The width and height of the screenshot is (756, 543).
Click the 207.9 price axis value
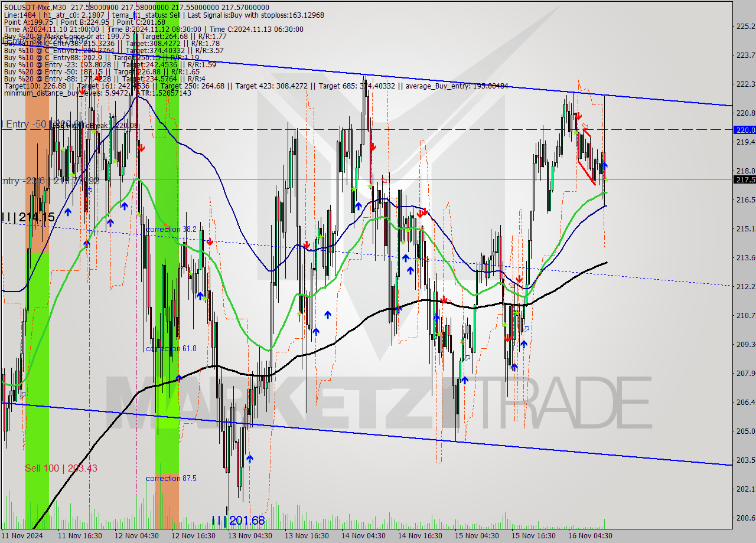(745, 373)
